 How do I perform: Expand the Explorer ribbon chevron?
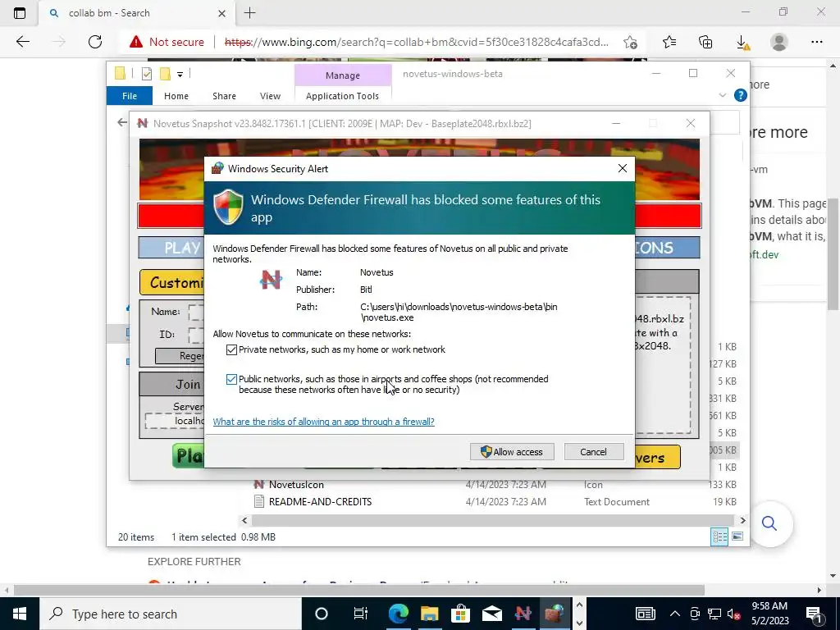(722, 95)
